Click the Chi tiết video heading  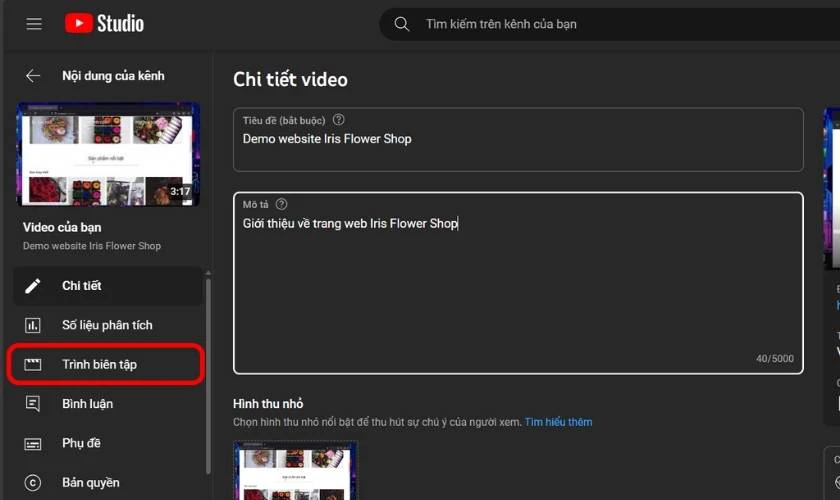click(x=290, y=79)
